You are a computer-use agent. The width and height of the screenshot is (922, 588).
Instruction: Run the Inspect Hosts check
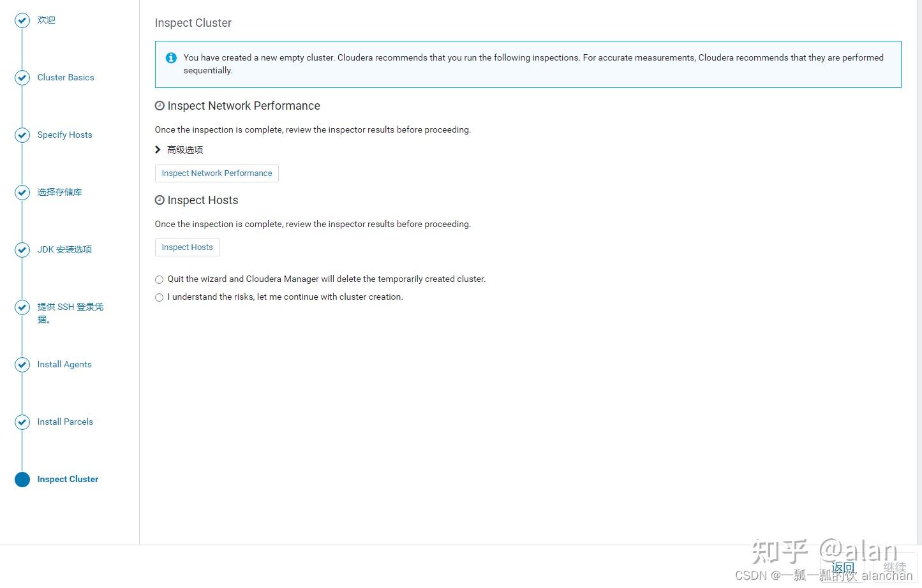click(x=187, y=247)
